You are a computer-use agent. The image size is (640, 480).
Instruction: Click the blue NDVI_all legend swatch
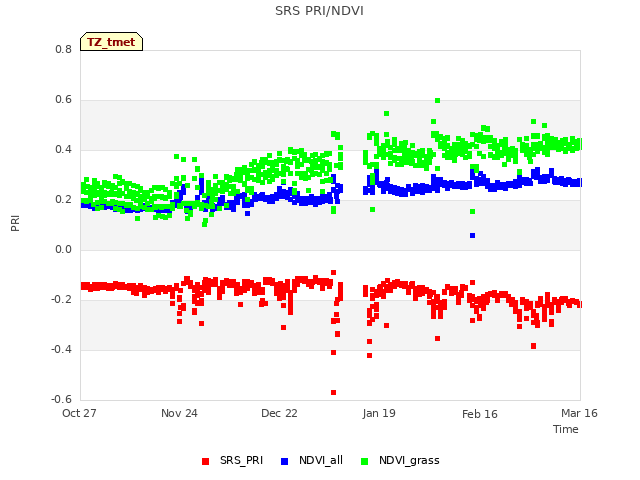click(284, 461)
